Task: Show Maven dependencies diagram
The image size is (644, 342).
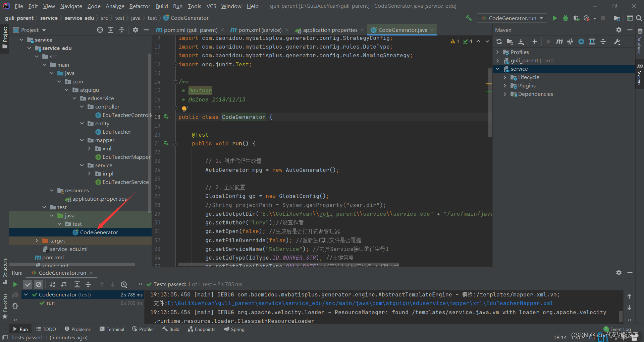Action: tap(592, 42)
